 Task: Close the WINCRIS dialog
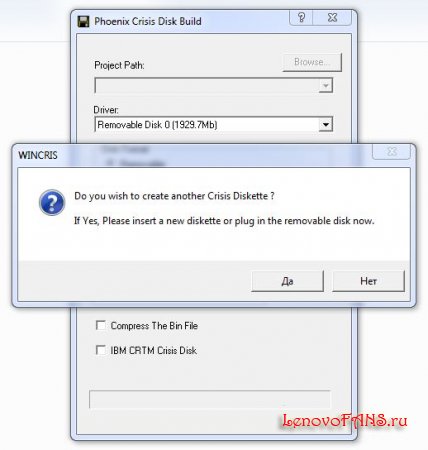tap(392, 152)
